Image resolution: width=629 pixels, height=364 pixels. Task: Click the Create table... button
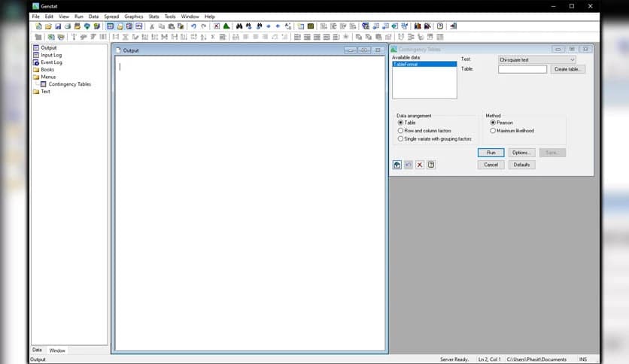(567, 69)
